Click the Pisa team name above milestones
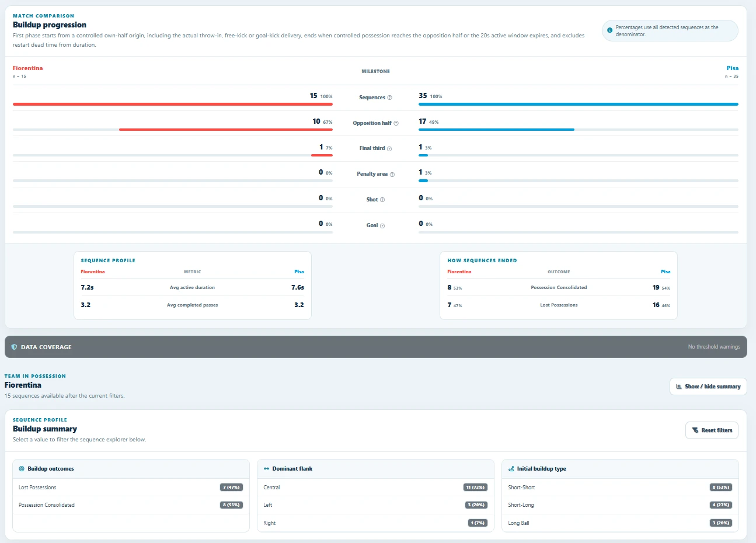The height and width of the screenshot is (543, 756). tap(732, 68)
